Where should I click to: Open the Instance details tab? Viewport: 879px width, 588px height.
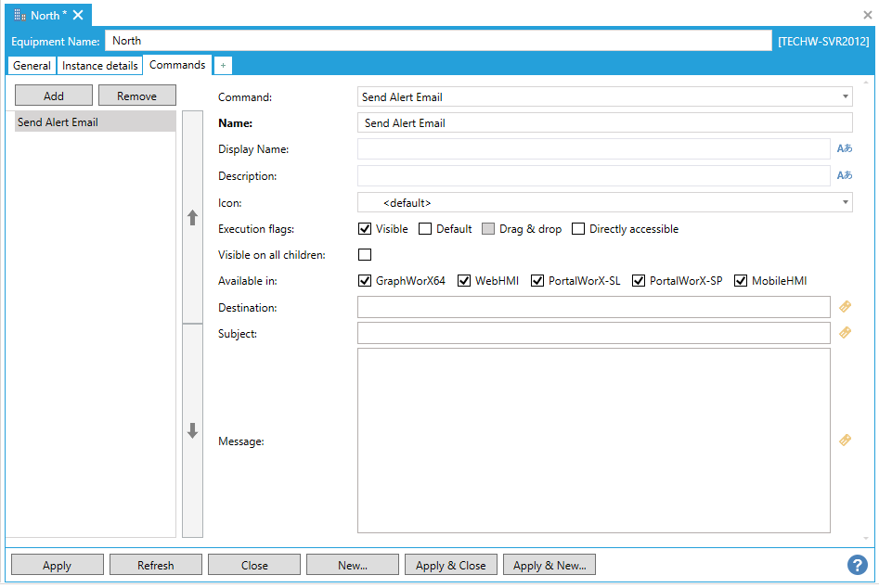pyautogui.click(x=99, y=66)
